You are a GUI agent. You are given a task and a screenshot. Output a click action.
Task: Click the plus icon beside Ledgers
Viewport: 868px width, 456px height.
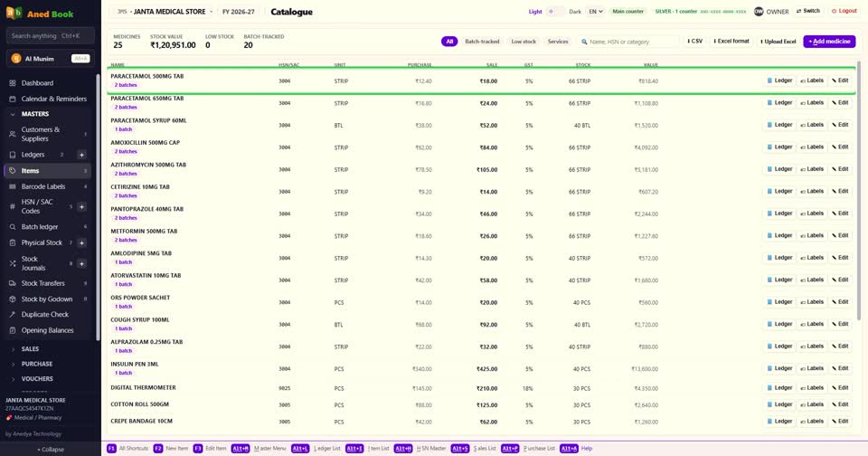81,155
